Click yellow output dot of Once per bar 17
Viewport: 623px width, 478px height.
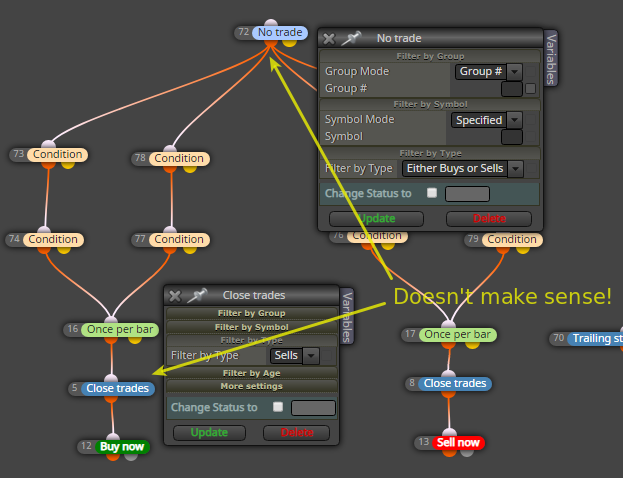pyautogui.click(x=472, y=344)
